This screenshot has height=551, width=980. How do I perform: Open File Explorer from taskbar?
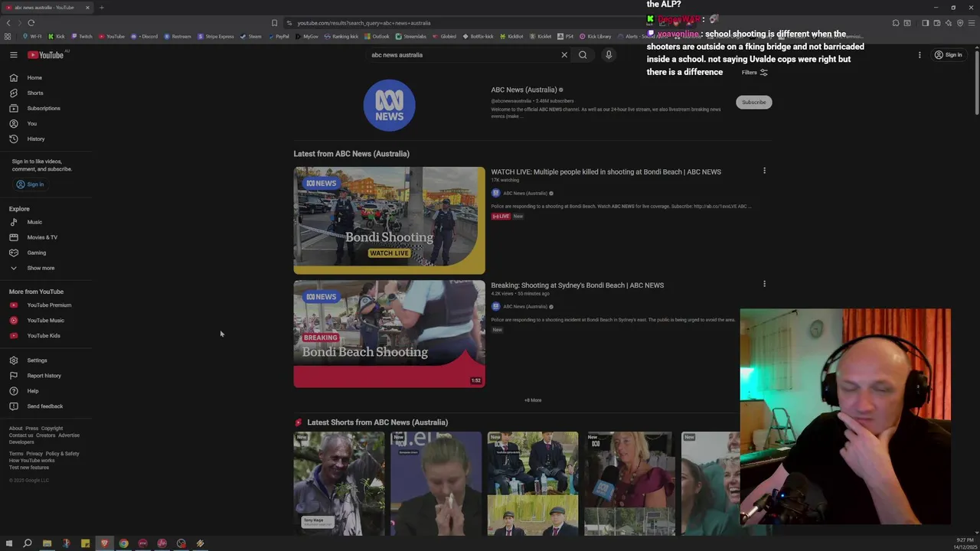pos(47,543)
